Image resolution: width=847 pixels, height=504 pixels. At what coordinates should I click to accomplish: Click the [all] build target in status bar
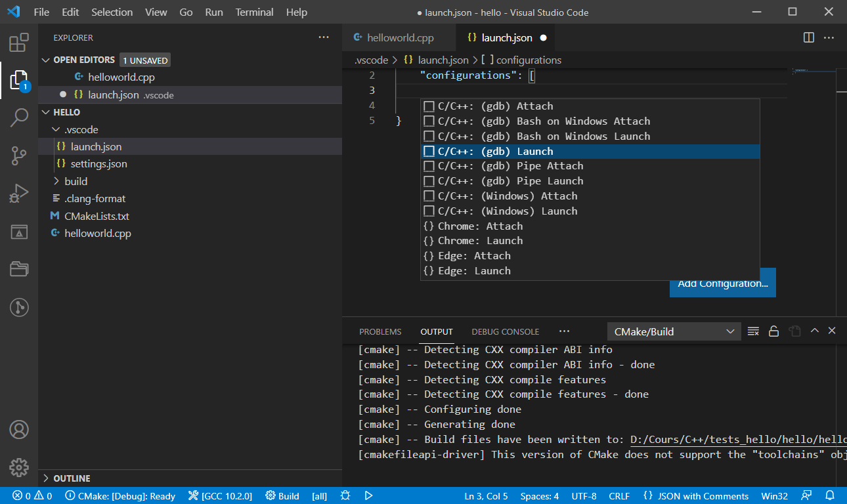click(x=320, y=495)
